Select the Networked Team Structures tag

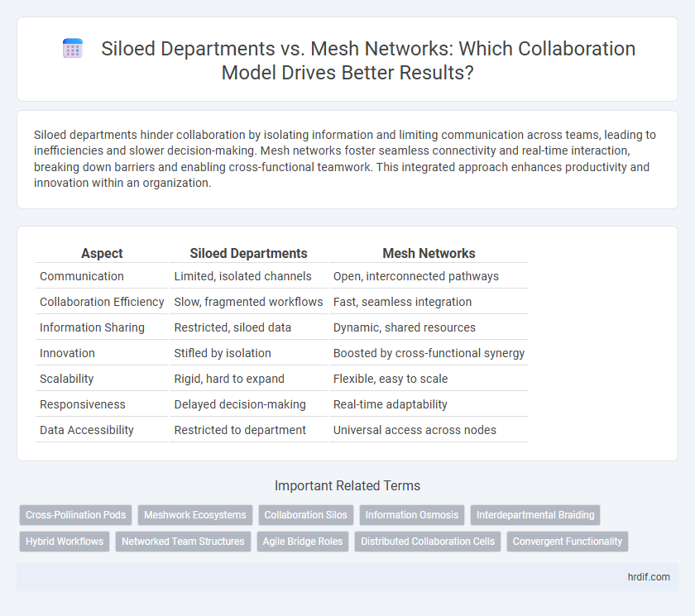pyautogui.click(x=183, y=541)
